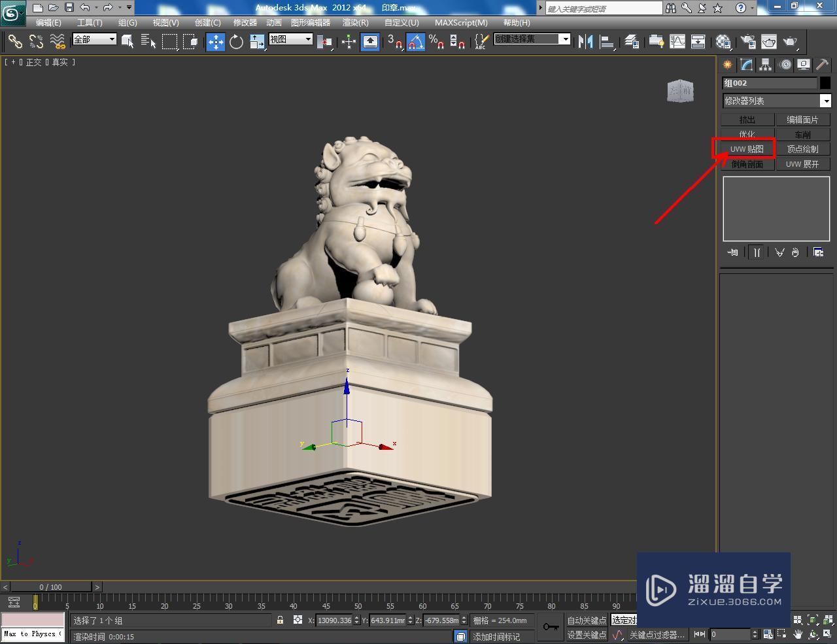Open the 选定对象 key mode dropdown

[x=624, y=620]
